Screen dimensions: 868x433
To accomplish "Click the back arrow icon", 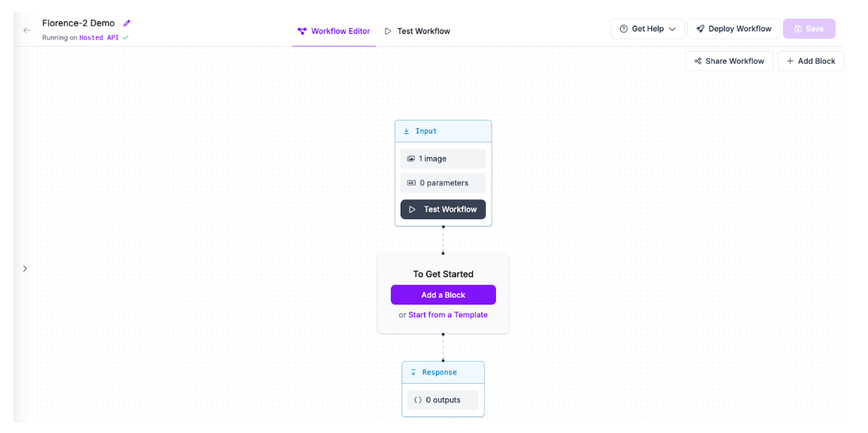I will (x=27, y=30).
